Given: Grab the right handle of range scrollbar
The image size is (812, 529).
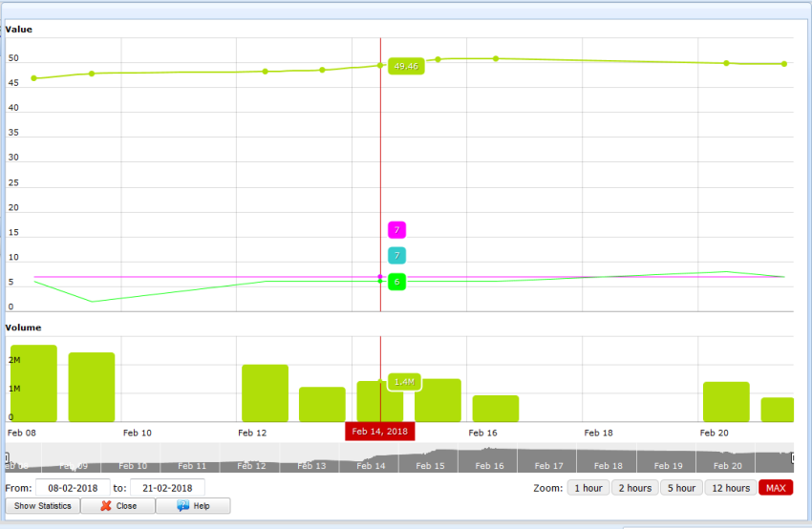Looking at the screenshot, I should [792, 458].
